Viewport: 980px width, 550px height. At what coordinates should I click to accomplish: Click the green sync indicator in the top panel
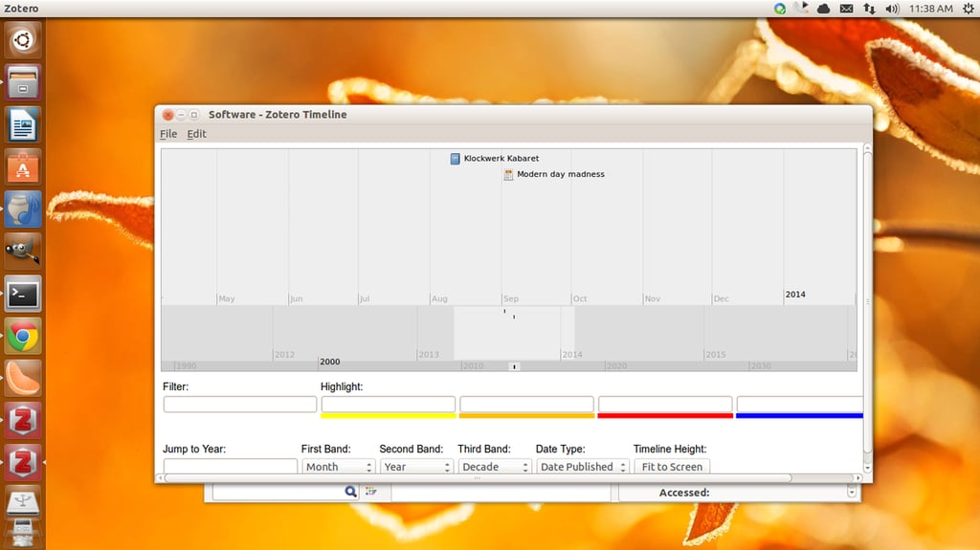click(779, 8)
